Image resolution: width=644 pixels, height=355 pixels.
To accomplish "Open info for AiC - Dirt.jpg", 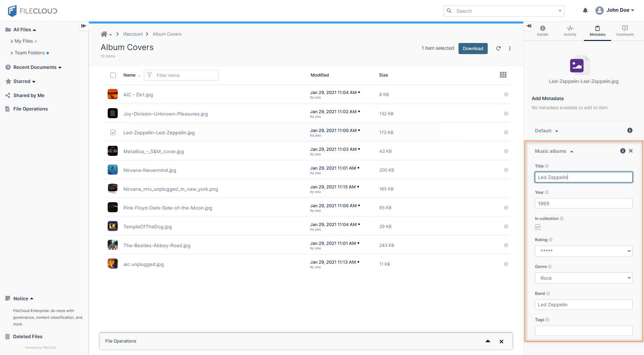I will click(506, 94).
